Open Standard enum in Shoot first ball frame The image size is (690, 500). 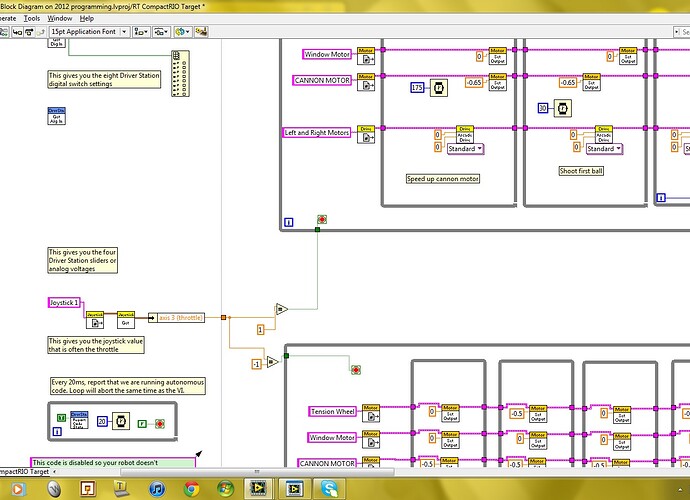tap(604, 149)
